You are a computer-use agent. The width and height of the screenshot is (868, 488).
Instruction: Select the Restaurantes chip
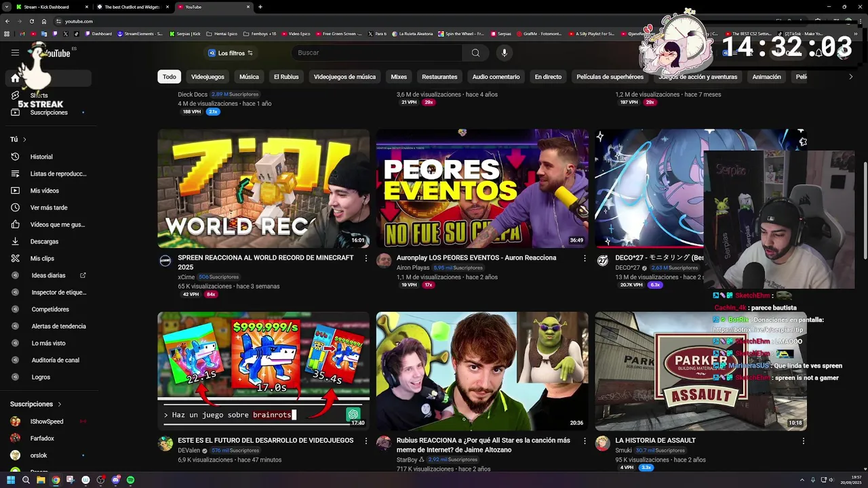[439, 77]
